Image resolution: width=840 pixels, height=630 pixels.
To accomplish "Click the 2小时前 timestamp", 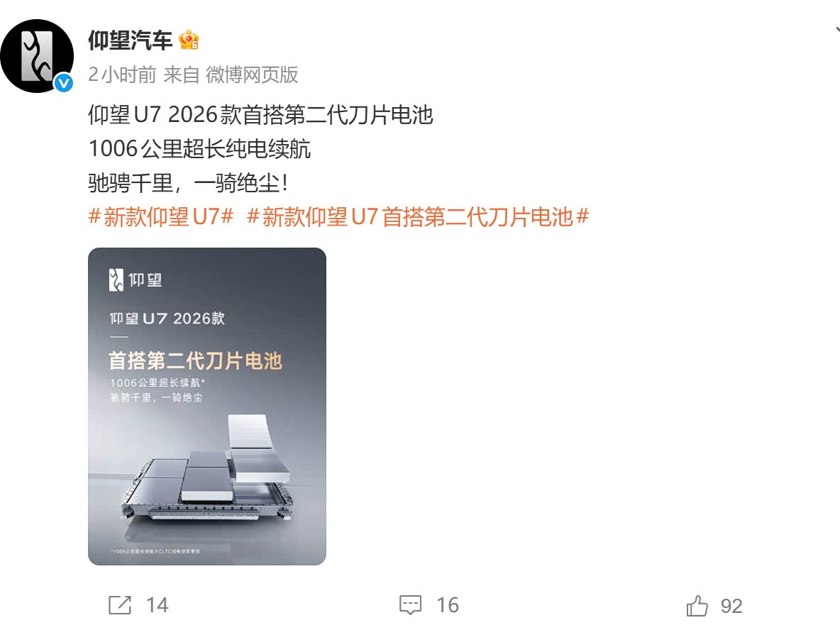I will 122,75.
